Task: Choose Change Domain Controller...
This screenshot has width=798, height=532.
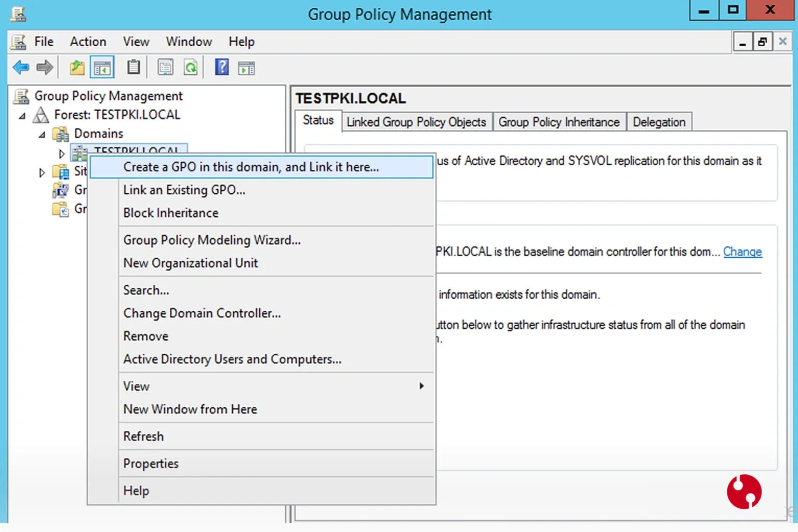Action: [x=261, y=313]
